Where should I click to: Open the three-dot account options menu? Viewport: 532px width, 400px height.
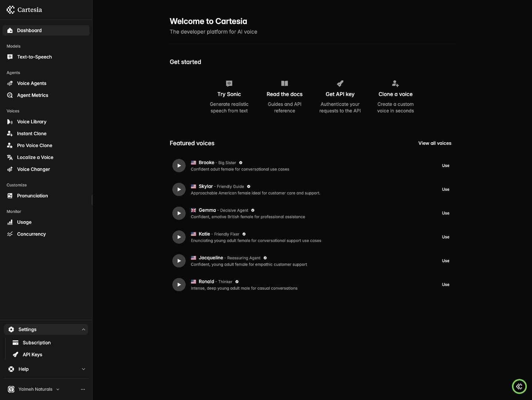83,389
